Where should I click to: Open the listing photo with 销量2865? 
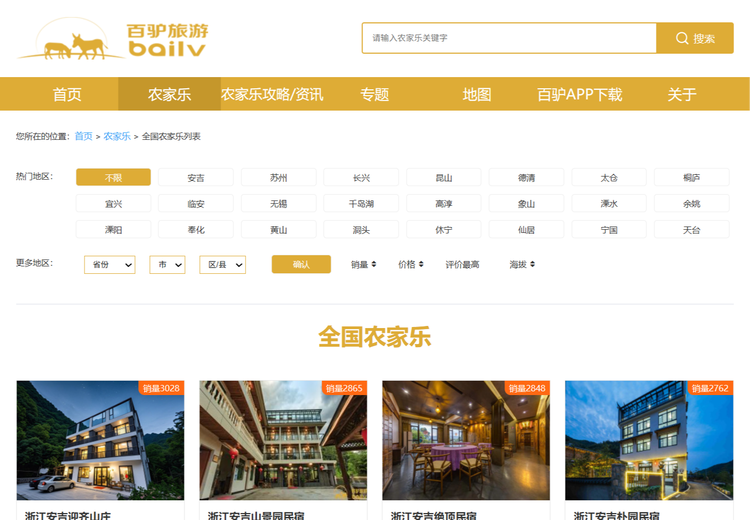pyautogui.click(x=283, y=440)
